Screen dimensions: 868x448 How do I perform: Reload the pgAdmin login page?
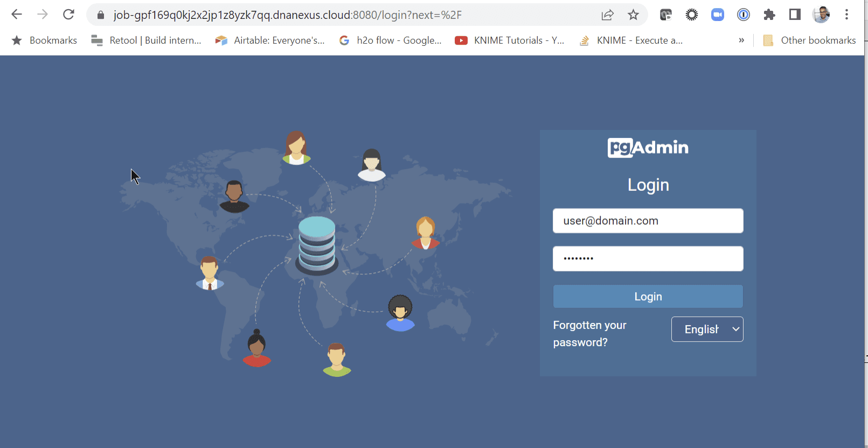(68, 15)
